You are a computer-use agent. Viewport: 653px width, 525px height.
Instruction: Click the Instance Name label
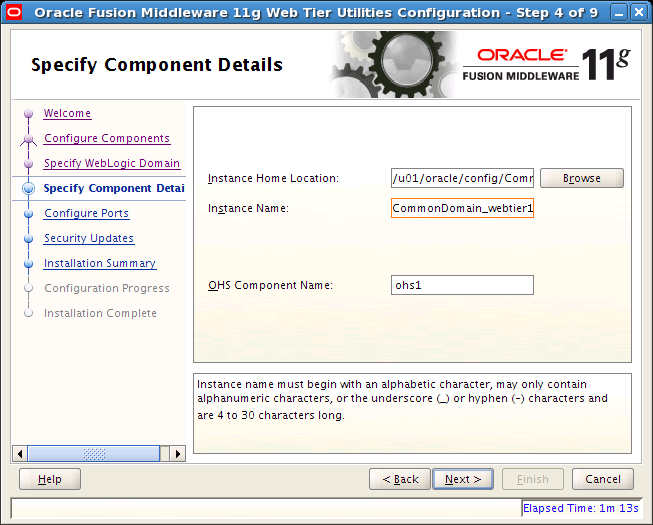click(248, 208)
